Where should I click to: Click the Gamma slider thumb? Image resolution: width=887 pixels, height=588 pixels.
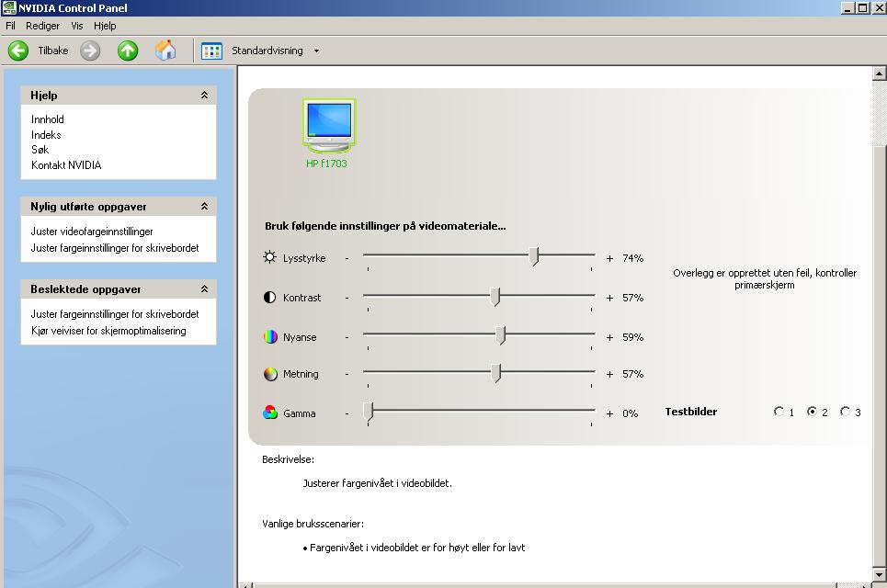(369, 412)
